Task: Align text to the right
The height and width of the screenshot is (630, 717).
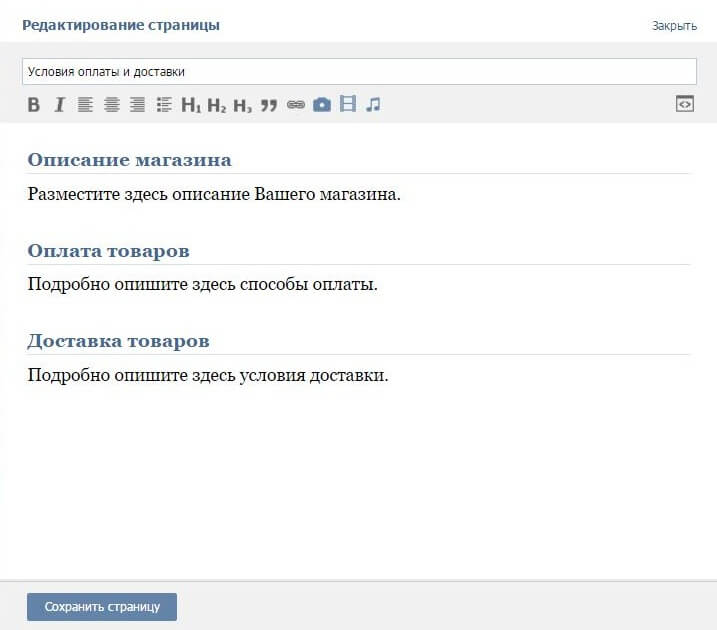Action: 137,105
